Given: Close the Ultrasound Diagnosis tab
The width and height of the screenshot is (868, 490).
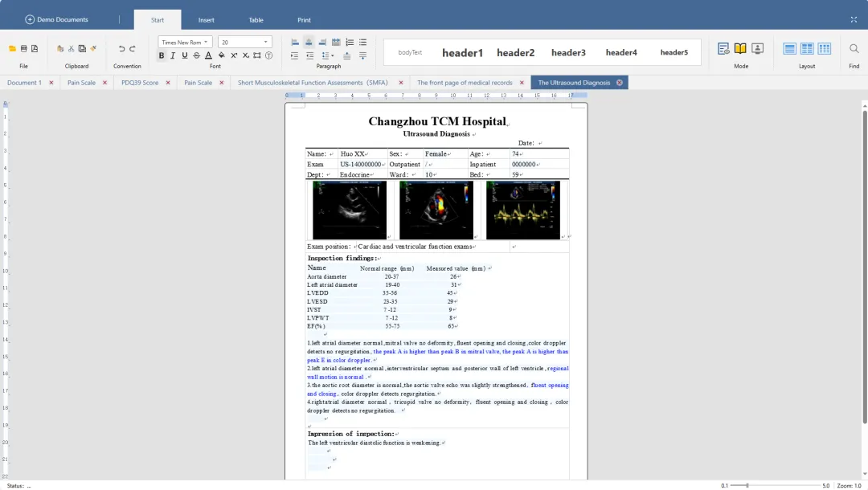Looking at the screenshot, I should 620,83.
